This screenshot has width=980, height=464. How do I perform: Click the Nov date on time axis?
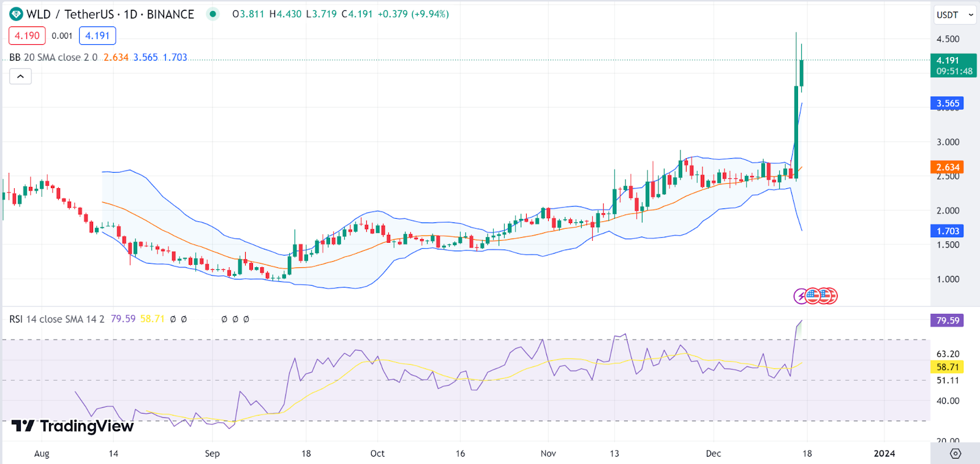[548, 454]
